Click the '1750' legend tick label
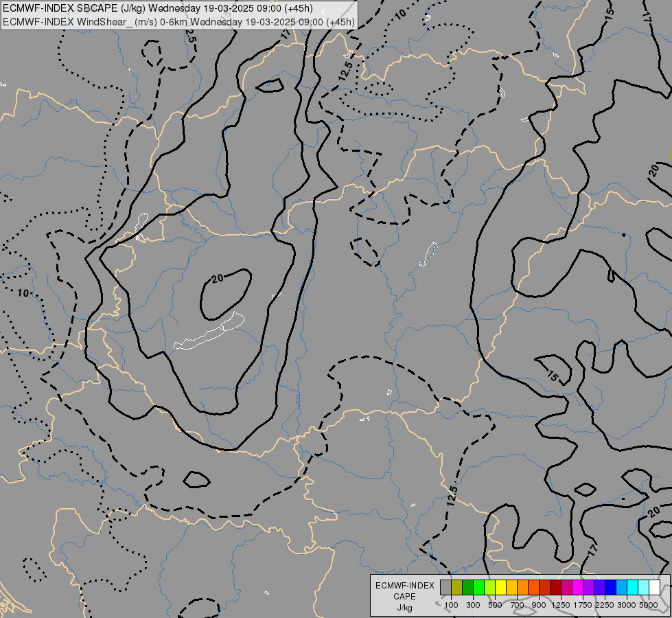672x618 pixels. (x=583, y=605)
